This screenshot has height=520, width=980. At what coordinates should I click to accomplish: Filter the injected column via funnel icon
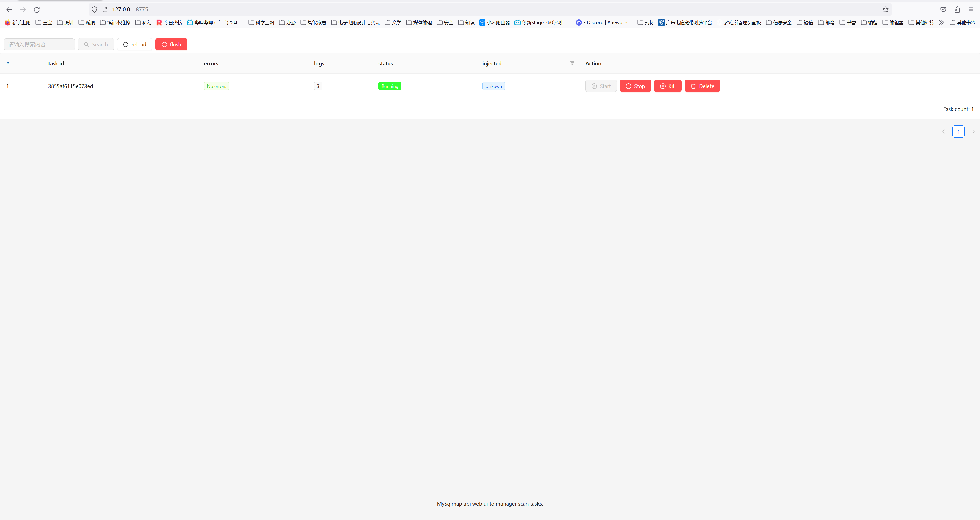[x=572, y=63]
